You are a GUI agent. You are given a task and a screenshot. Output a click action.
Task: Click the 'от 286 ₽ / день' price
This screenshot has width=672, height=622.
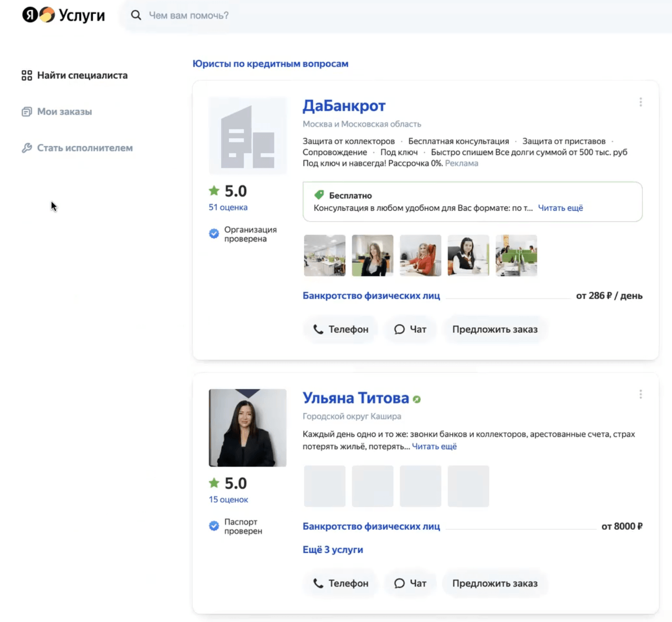[609, 296]
